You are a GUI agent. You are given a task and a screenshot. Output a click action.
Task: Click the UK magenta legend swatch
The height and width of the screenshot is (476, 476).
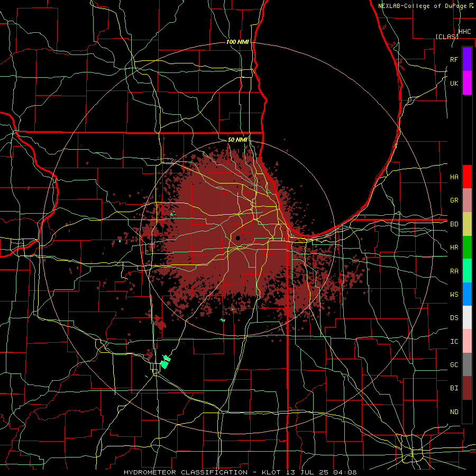pos(467,83)
